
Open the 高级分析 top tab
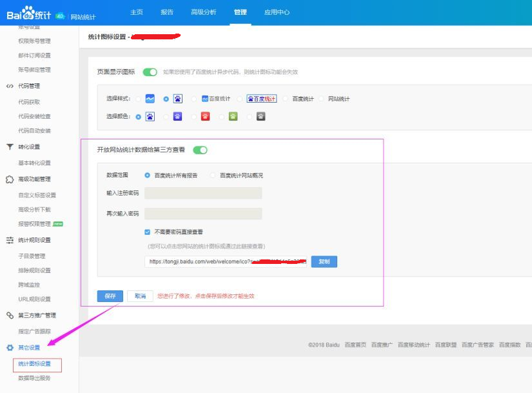click(x=204, y=12)
